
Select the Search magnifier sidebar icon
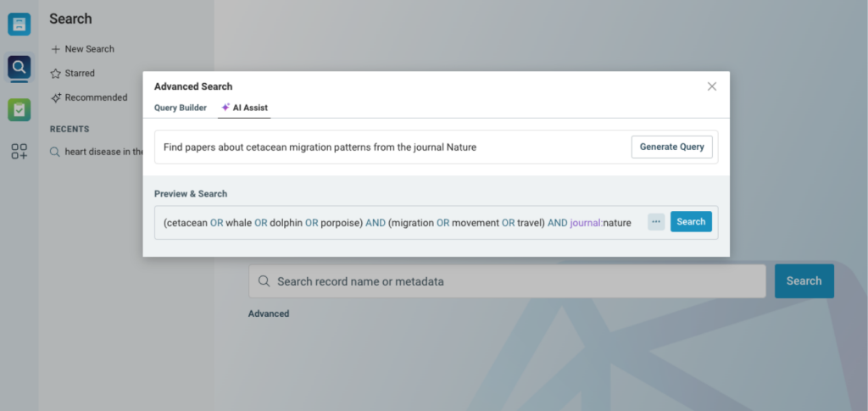pyautogui.click(x=19, y=68)
